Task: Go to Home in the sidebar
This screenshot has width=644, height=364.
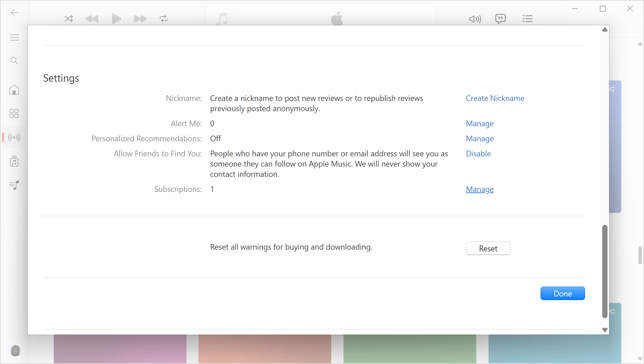Action: (14, 90)
